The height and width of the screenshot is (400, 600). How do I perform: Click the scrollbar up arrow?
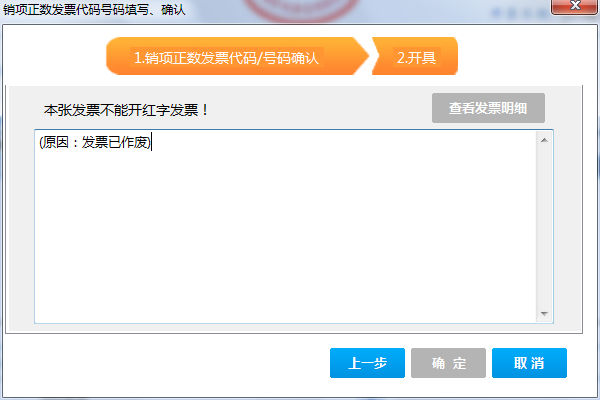pos(544,140)
